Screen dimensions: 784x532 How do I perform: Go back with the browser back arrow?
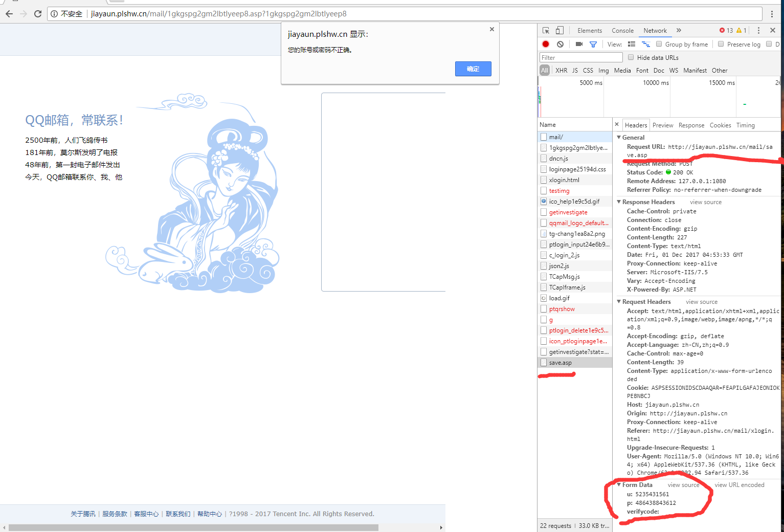9,14
